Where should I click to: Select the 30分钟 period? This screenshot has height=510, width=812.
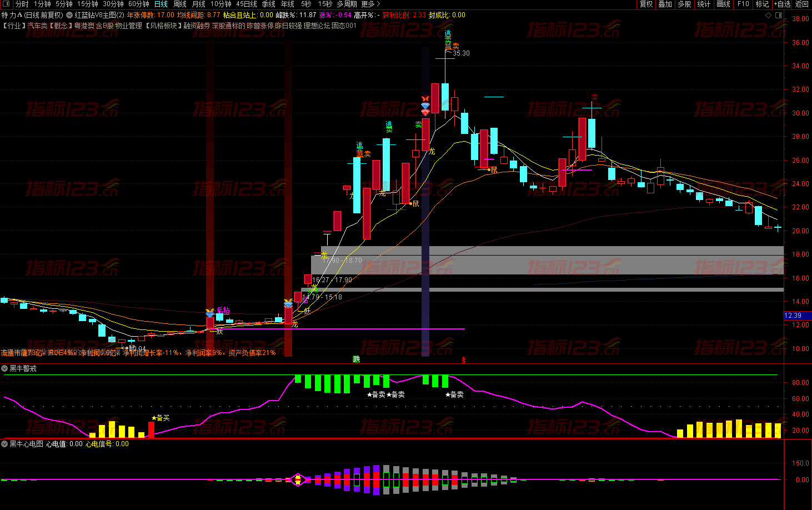[113, 4]
